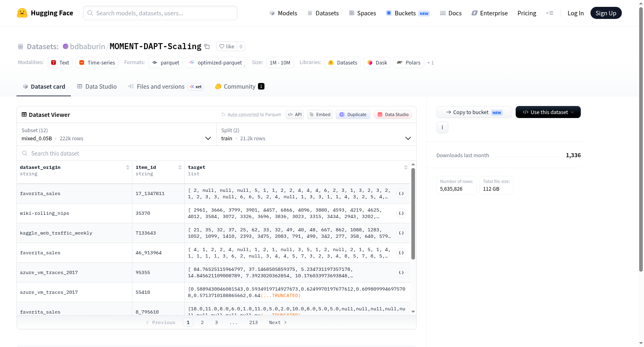Select the Datasets library tag

coord(343,62)
